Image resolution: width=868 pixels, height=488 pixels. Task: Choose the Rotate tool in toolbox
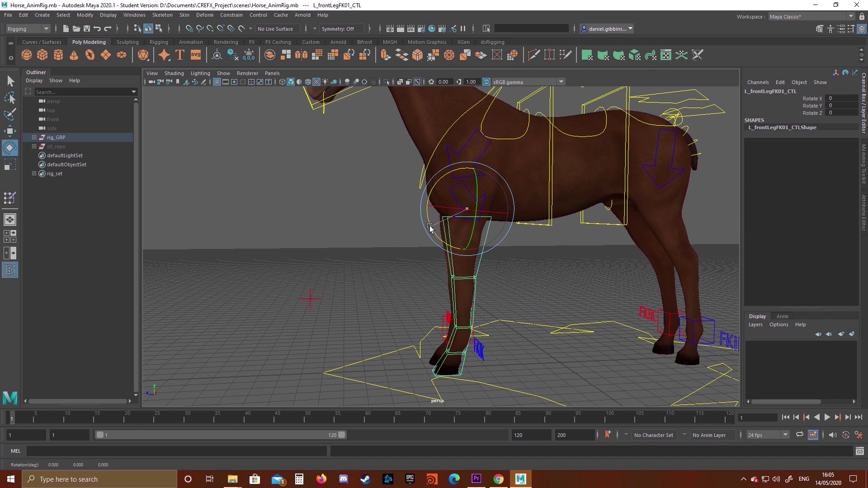point(10,148)
